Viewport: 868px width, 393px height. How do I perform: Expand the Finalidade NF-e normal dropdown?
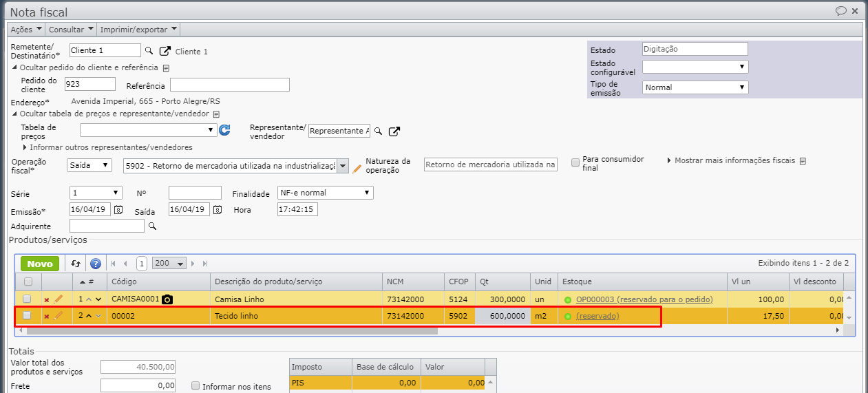(325, 193)
